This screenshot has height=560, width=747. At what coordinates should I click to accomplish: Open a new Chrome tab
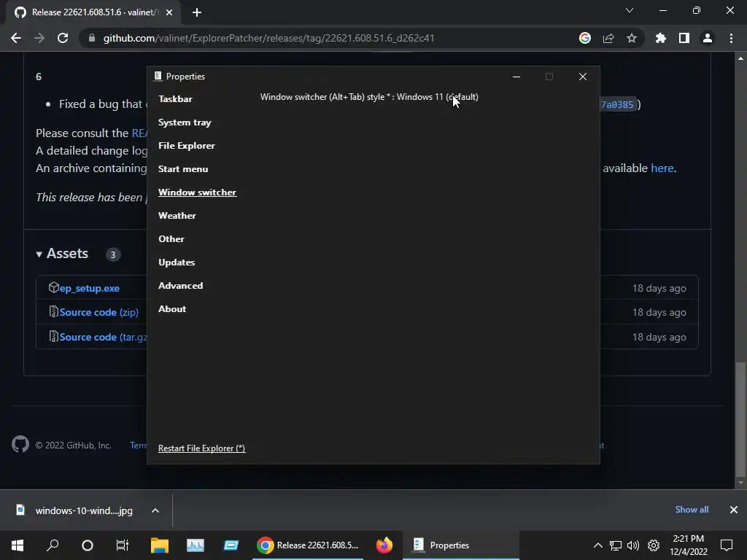(197, 12)
